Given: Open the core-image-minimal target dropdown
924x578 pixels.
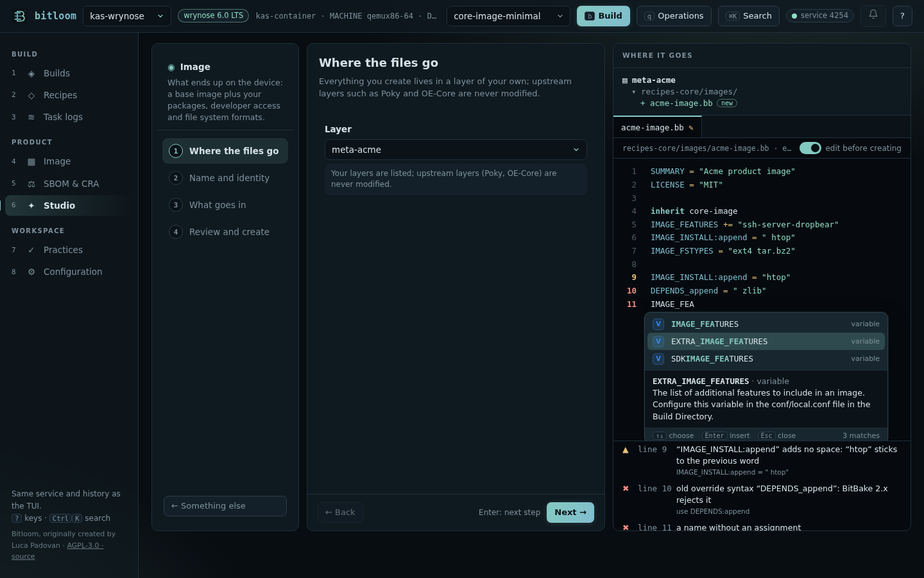Looking at the screenshot, I should [x=508, y=16].
